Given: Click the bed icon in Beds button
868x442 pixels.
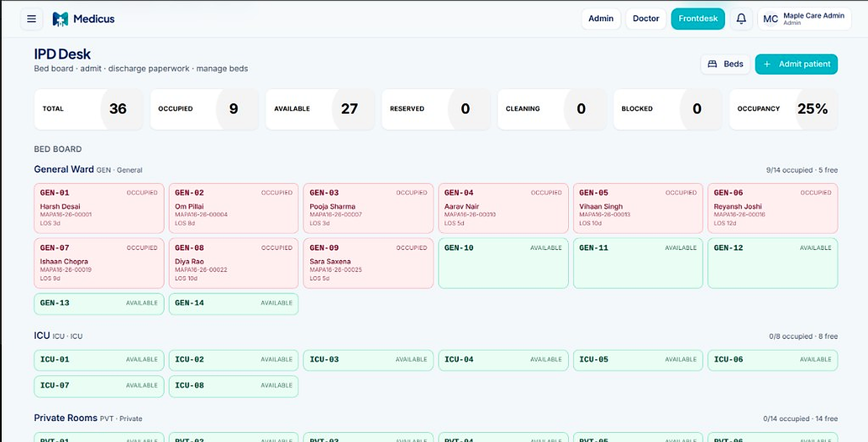Looking at the screenshot, I should tap(712, 64).
